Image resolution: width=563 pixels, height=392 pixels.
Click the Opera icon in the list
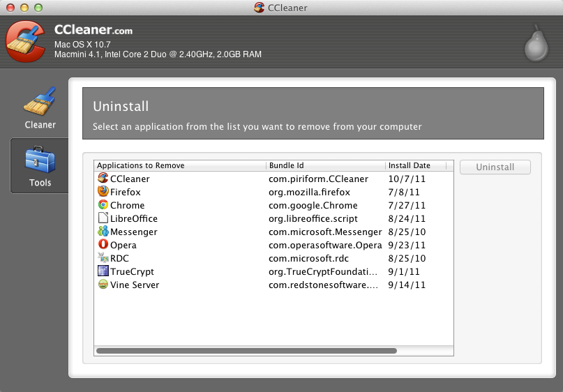click(103, 245)
